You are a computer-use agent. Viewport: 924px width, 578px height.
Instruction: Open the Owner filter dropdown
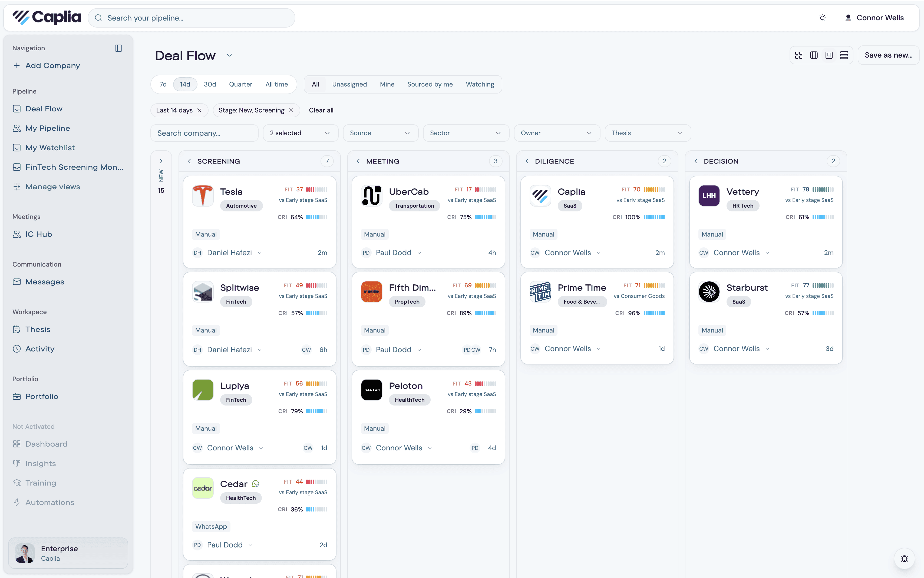pyautogui.click(x=557, y=133)
